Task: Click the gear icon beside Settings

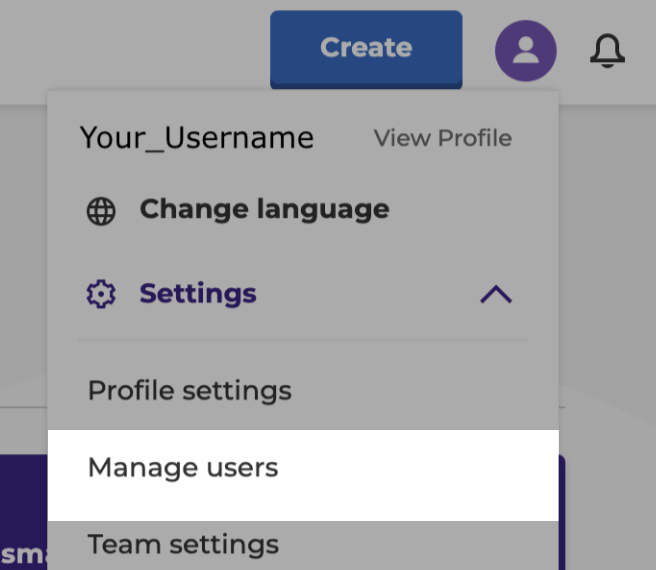Action: click(x=101, y=294)
